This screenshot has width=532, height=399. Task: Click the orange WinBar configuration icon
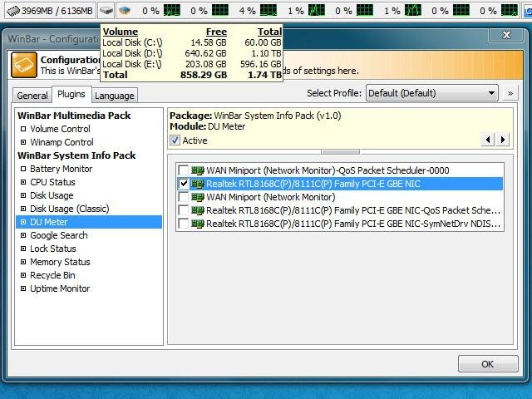(24, 65)
